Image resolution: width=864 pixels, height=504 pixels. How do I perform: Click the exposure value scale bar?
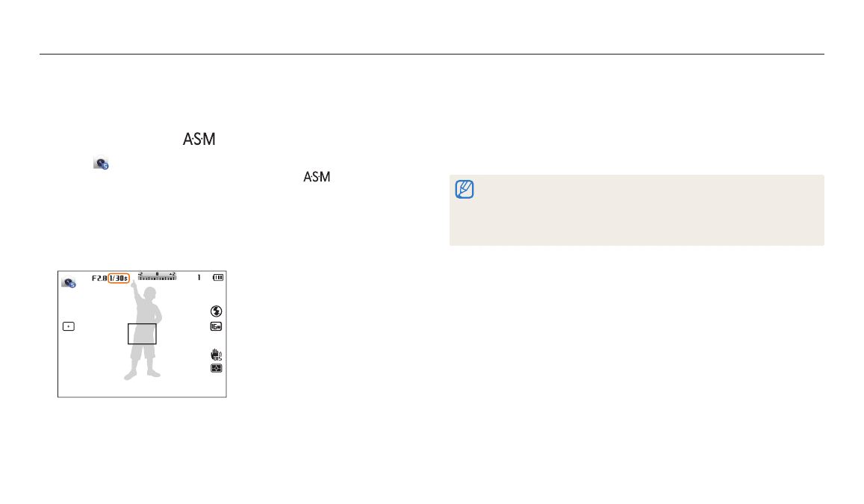[157, 276]
